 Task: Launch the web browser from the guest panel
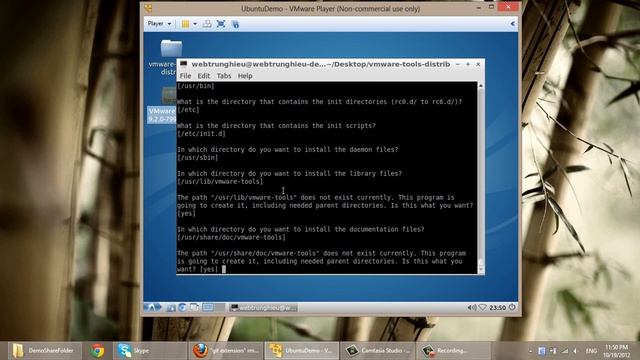pos(182,307)
